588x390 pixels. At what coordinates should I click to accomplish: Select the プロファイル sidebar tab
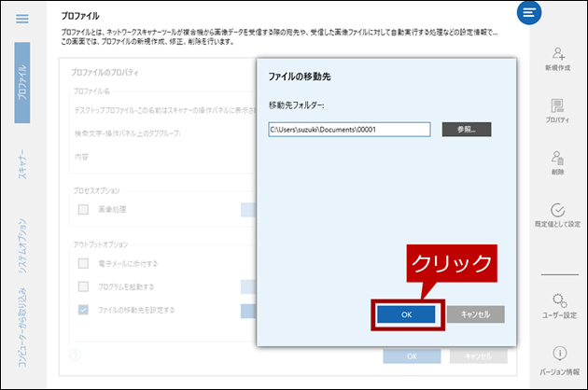point(23,82)
